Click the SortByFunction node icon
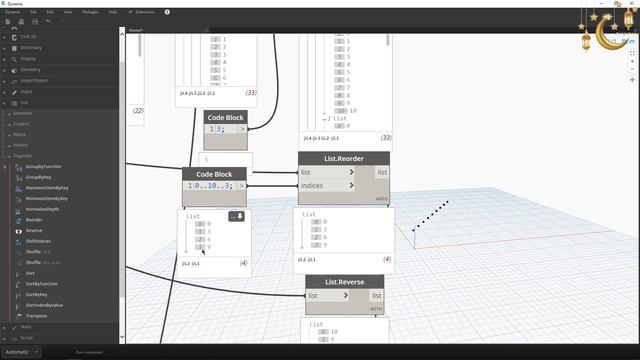Viewport: 640px width, 360px height. pos(19,284)
